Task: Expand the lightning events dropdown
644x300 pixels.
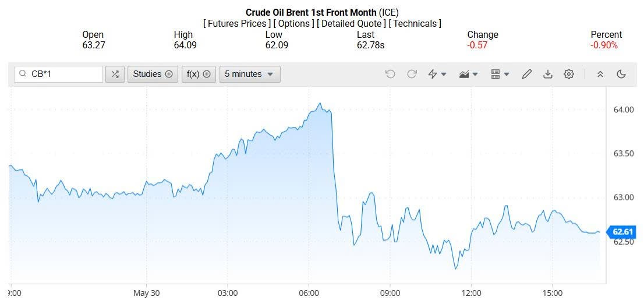Action: coord(437,74)
